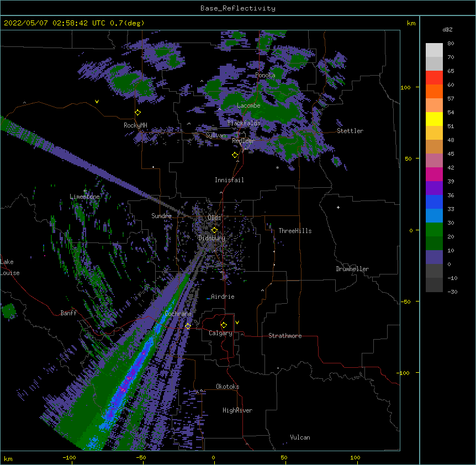Click the yellow station marker south of RedDeer
476x465 pixels.
tap(235, 155)
